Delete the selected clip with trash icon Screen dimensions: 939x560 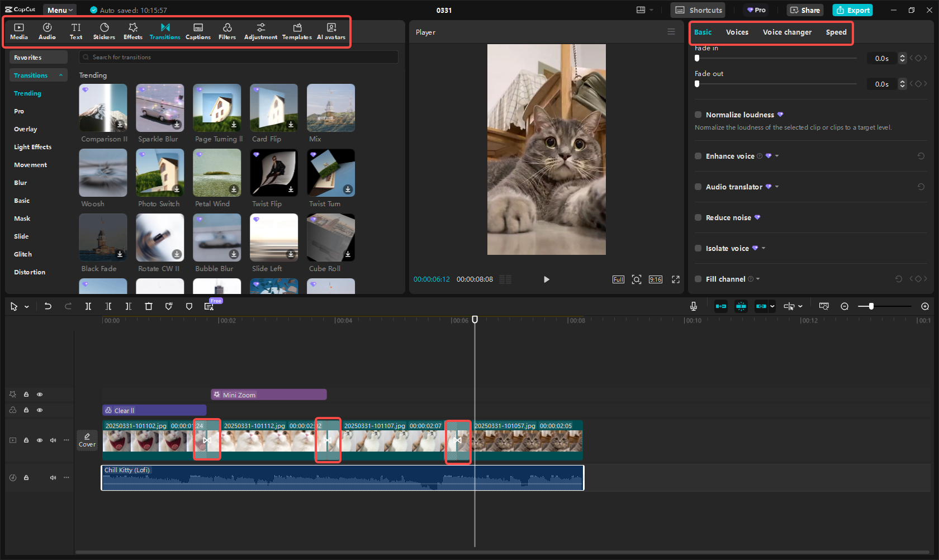click(x=148, y=306)
